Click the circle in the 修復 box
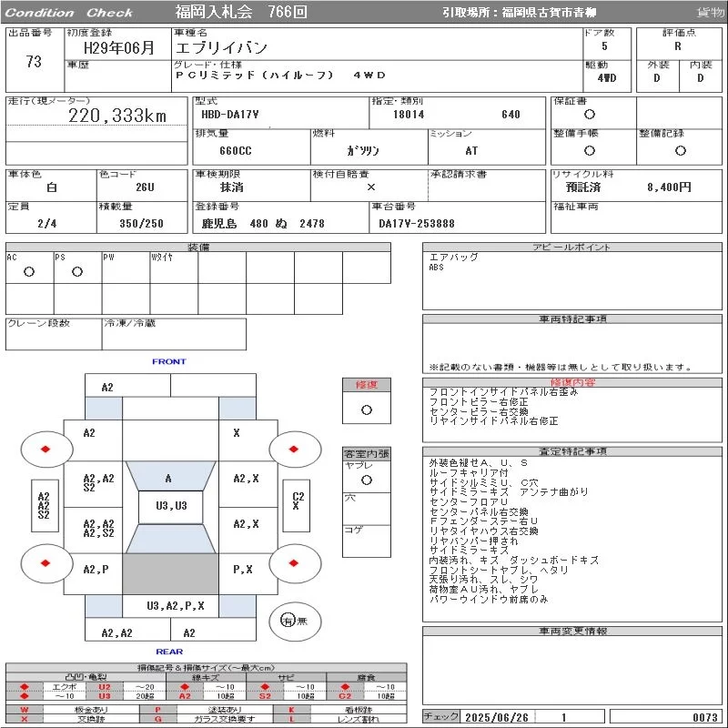The width and height of the screenshot is (728, 728). pyautogui.click(x=367, y=410)
